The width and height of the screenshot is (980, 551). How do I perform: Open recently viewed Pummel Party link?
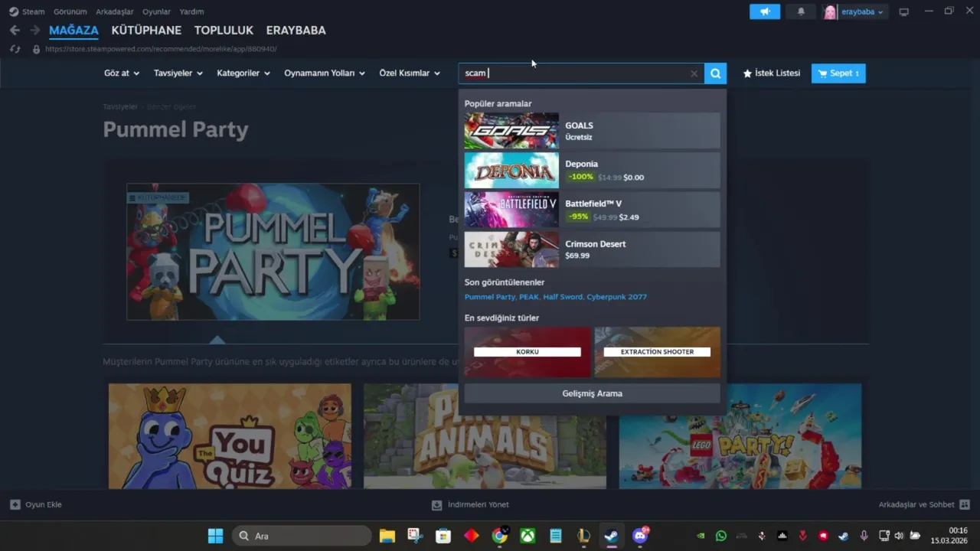tap(489, 297)
